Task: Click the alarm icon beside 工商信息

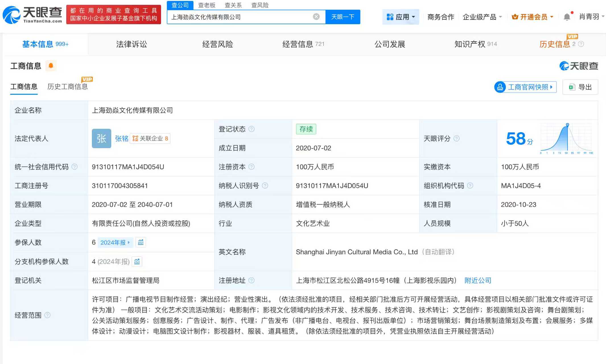Action: coord(51,65)
